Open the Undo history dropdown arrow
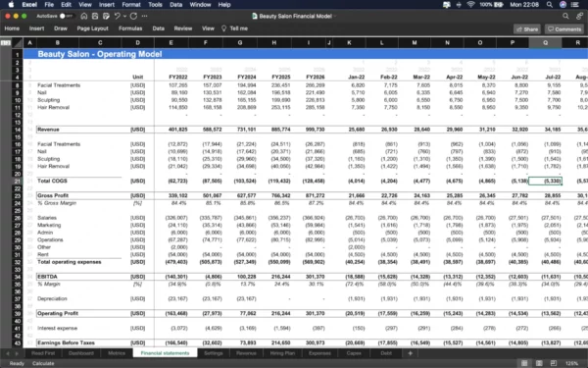 tap(124, 16)
